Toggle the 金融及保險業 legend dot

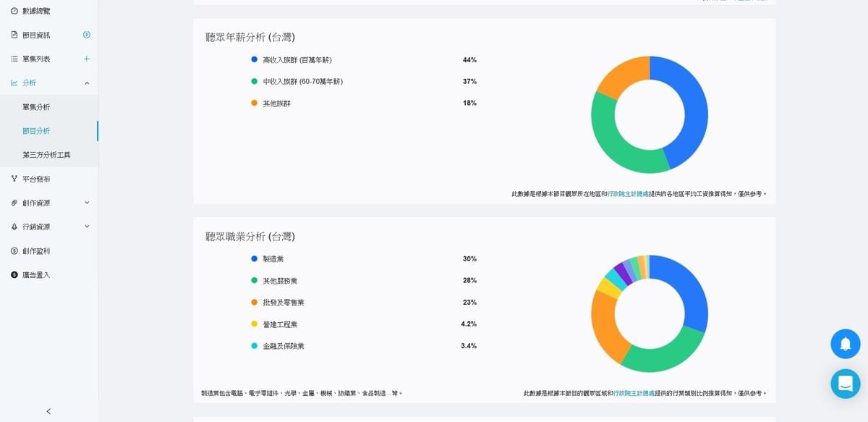[254, 346]
